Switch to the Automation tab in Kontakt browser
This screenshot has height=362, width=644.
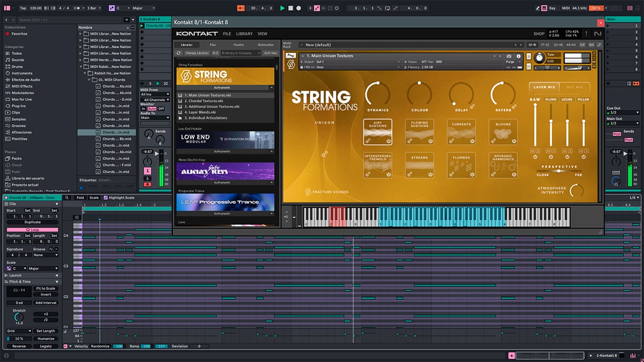(x=265, y=45)
